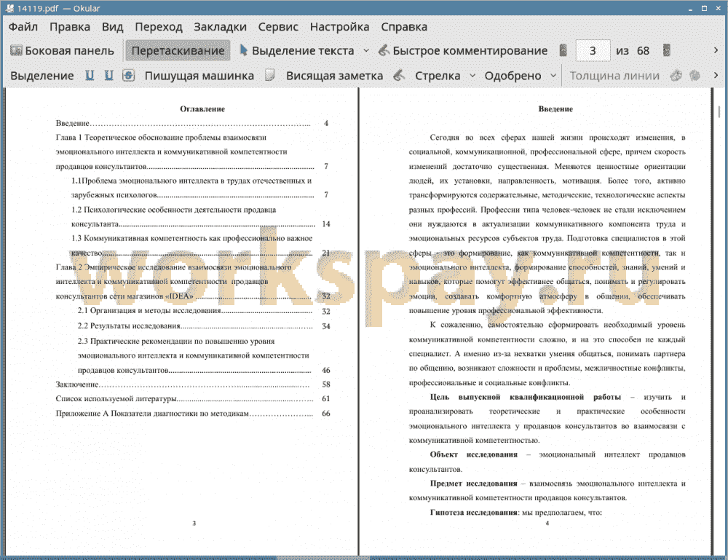This screenshot has width=728, height=560.
Task: Enable the Пишущая машинка typewriter tool
Action: pos(199,76)
